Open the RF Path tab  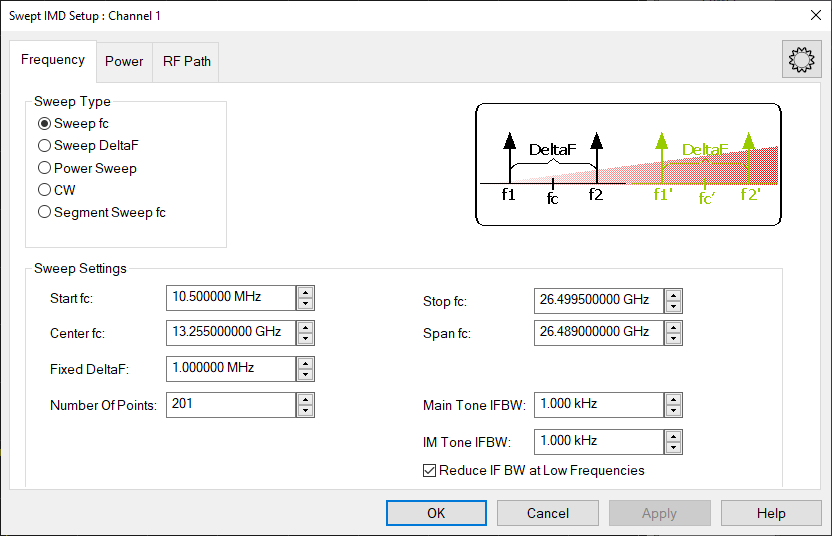[x=187, y=61]
